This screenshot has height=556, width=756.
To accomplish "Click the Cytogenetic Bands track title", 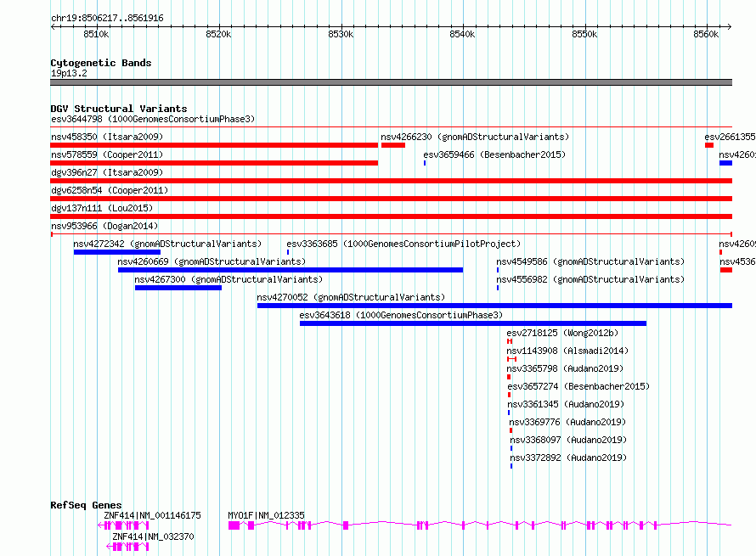I will click(101, 63).
